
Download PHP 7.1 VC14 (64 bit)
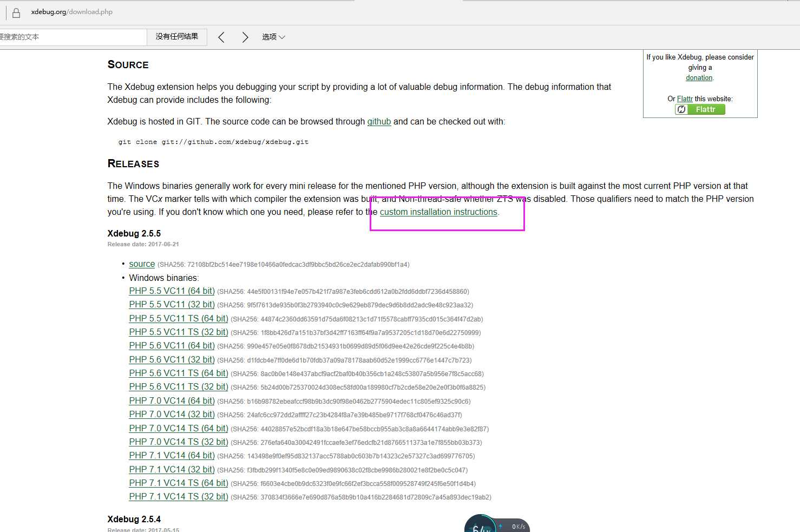click(172, 455)
